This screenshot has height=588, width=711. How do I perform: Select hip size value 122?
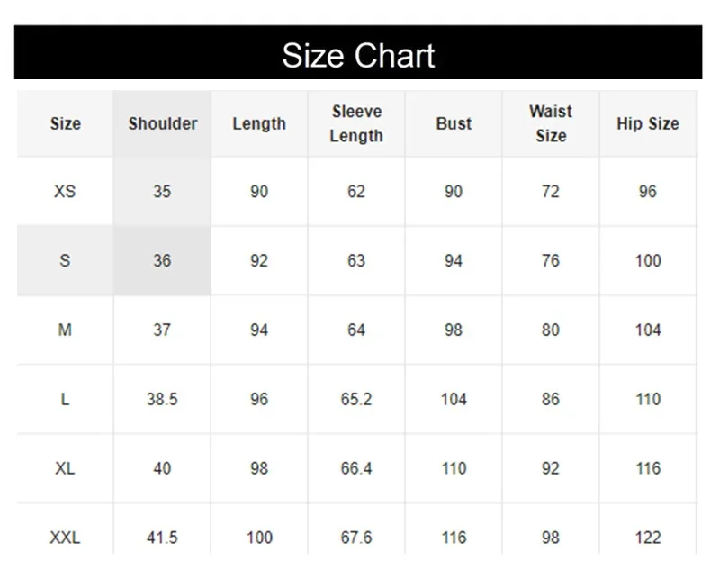click(648, 538)
